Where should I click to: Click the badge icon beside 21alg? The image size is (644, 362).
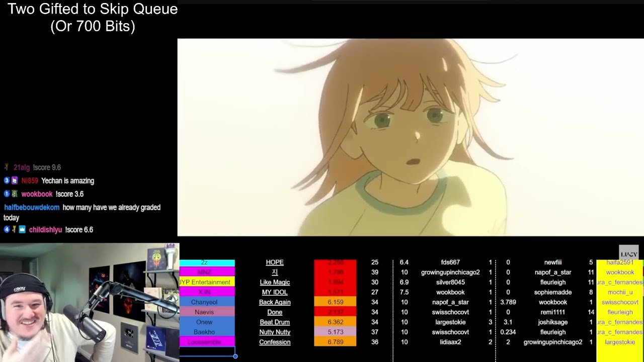tap(7, 167)
